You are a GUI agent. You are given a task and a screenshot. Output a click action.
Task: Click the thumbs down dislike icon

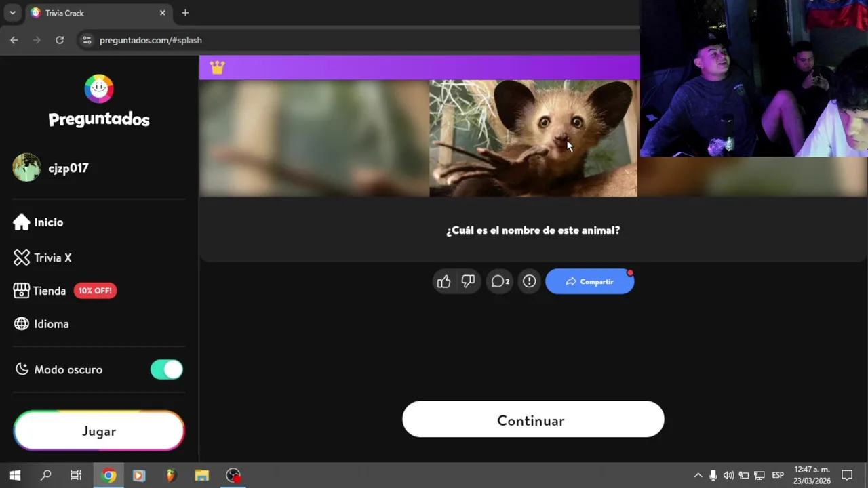coord(468,281)
